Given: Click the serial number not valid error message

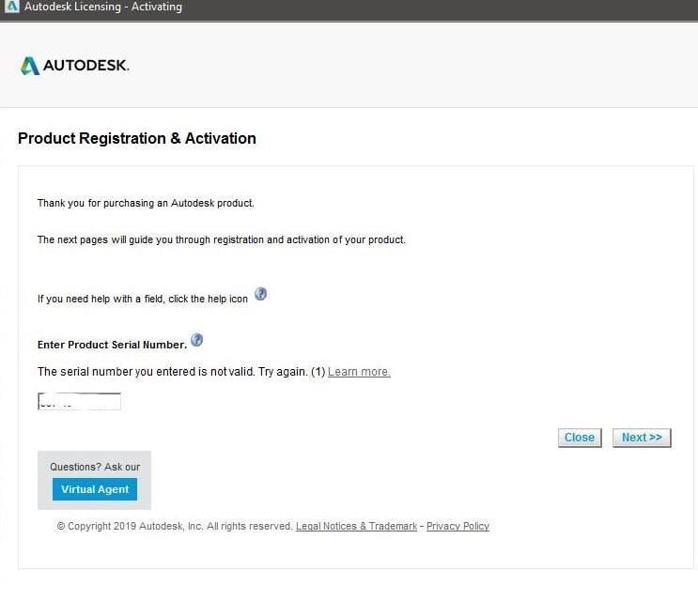Looking at the screenshot, I should (x=180, y=372).
